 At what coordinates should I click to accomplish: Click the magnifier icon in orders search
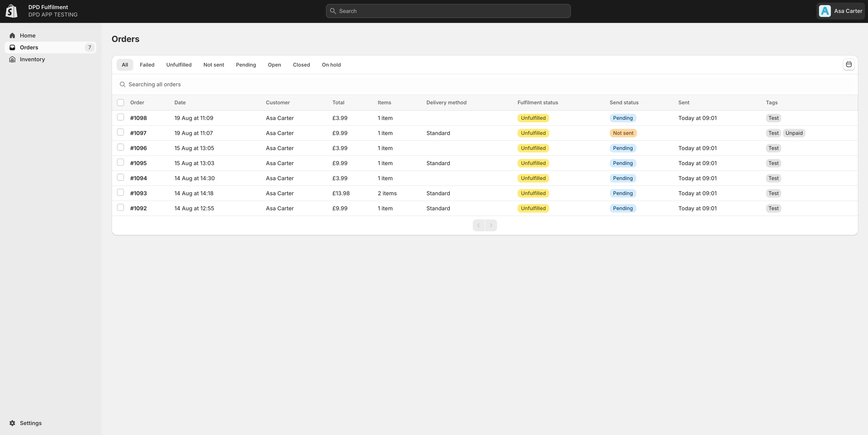123,84
